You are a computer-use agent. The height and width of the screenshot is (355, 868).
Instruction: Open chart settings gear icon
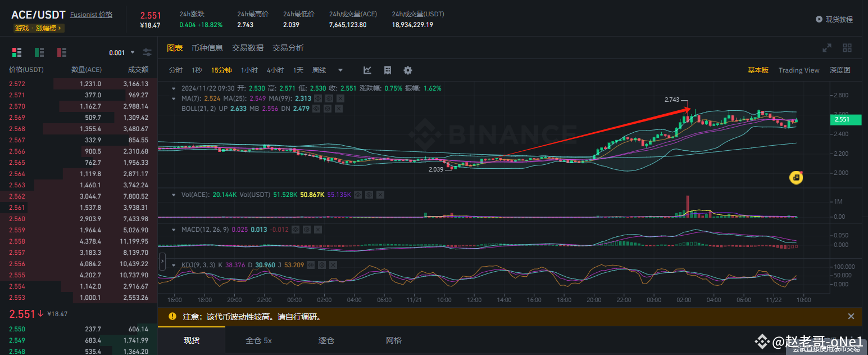point(408,70)
